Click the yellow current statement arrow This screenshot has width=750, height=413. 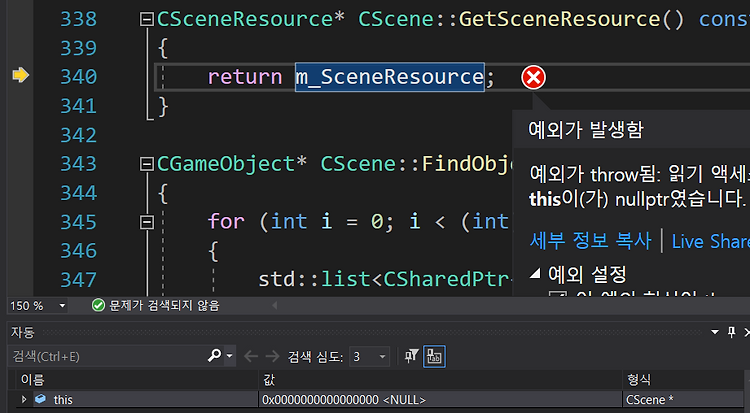pos(20,75)
